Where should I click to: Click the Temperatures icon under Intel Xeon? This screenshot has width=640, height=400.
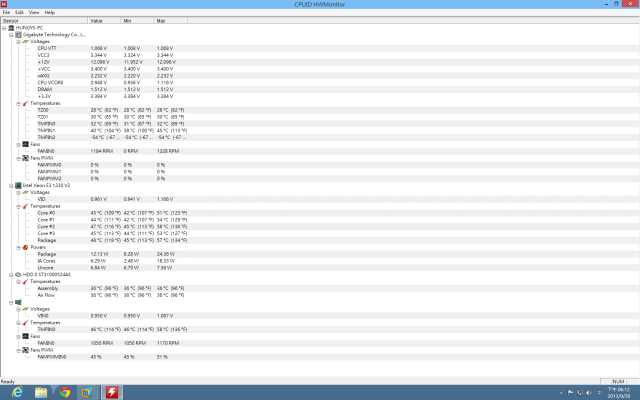(25, 206)
